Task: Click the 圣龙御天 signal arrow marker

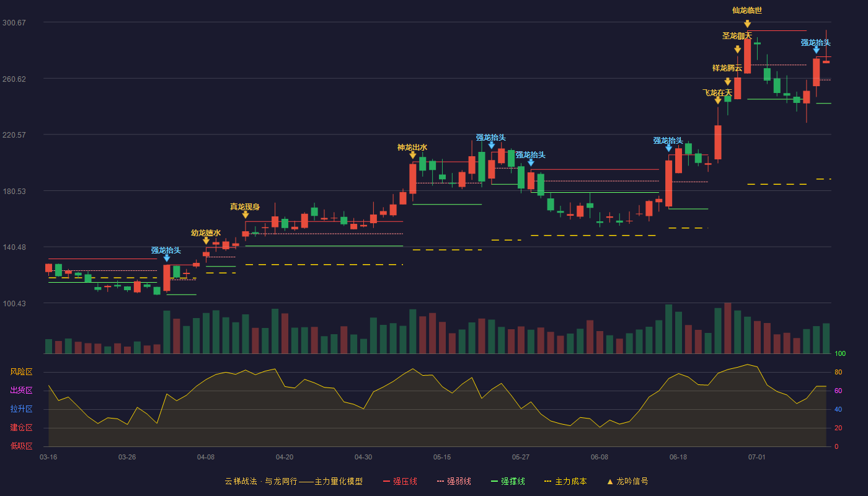Action: pyautogui.click(x=737, y=49)
